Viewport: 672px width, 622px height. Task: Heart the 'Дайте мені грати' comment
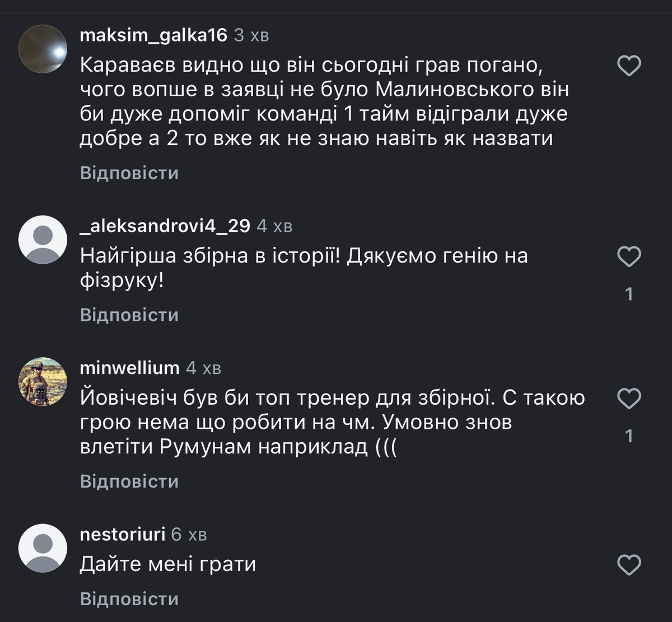coord(628,565)
